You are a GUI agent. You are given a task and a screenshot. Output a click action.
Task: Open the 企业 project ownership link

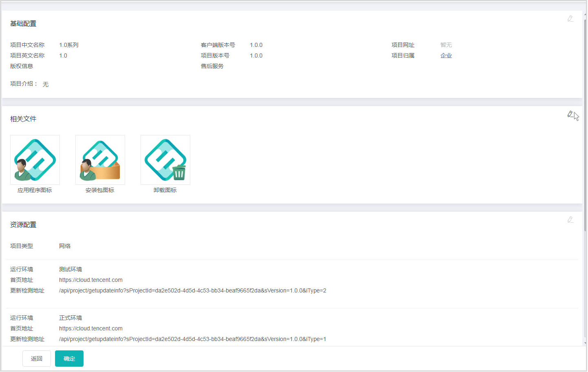click(446, 55)
